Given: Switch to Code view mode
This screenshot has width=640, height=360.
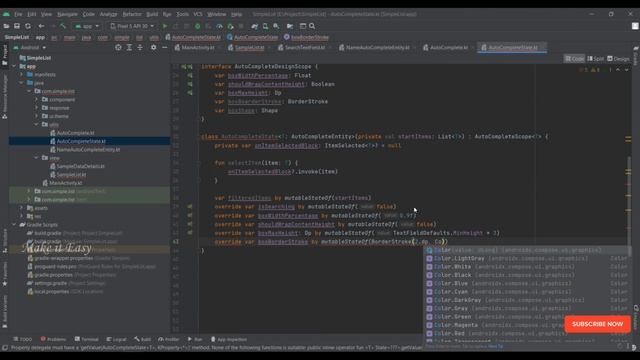Looking at the screenshot, I should (574, 59).
